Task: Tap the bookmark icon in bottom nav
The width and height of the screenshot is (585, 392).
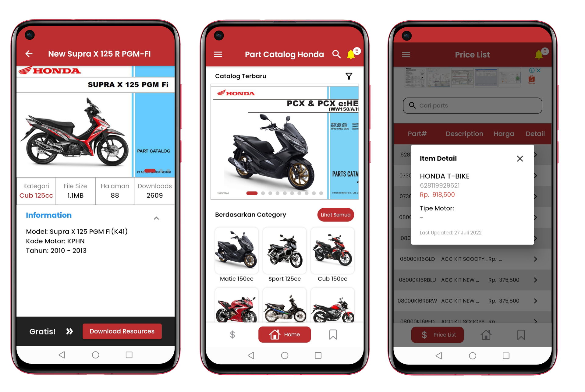Action: coord(333,335)
